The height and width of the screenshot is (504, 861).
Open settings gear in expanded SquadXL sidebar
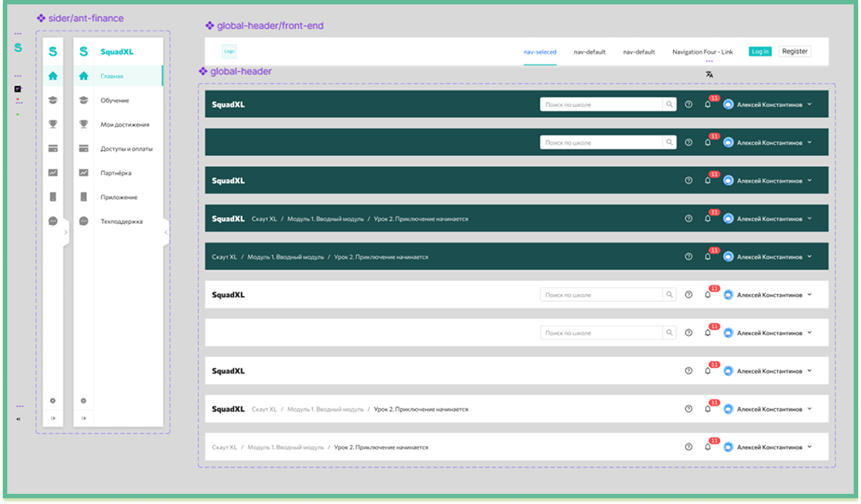pos(83,400)
